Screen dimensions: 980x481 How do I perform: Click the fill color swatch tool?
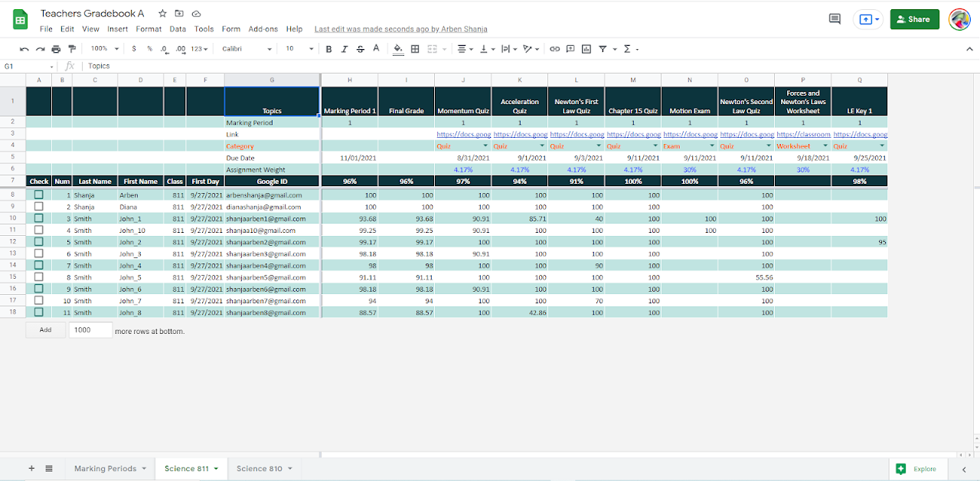coord(397,49)
